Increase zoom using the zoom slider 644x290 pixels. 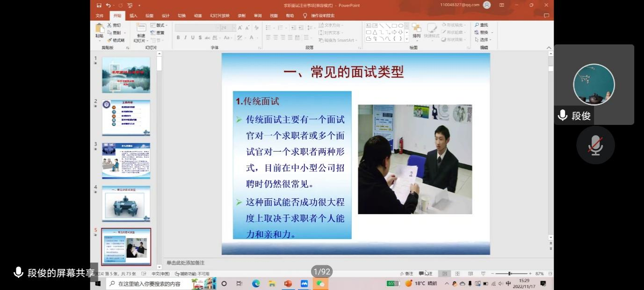click(x=530, y=273)
